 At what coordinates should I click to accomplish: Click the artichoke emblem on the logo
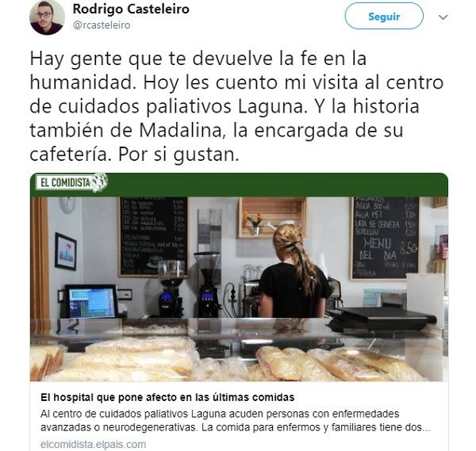pos(100,182)
